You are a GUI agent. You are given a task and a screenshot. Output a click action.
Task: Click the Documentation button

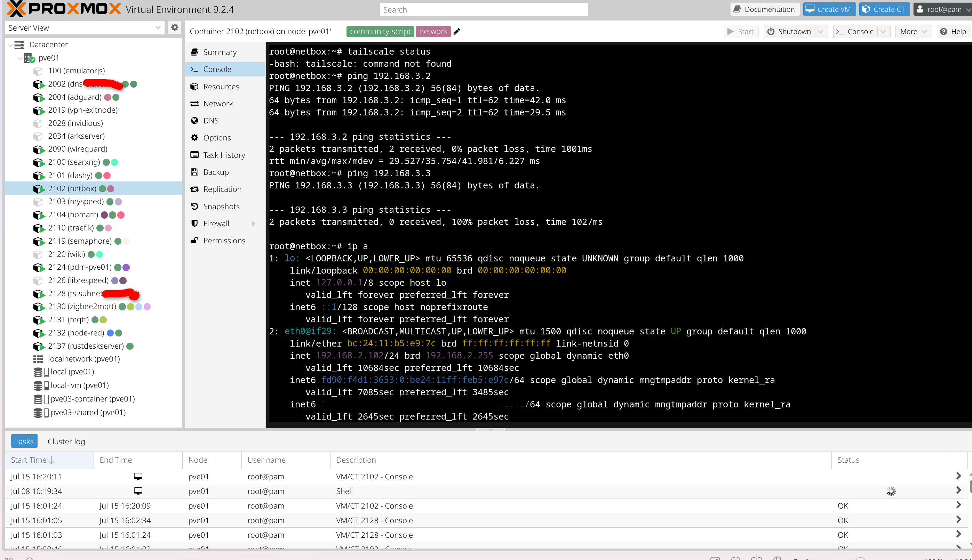(765, 9)
